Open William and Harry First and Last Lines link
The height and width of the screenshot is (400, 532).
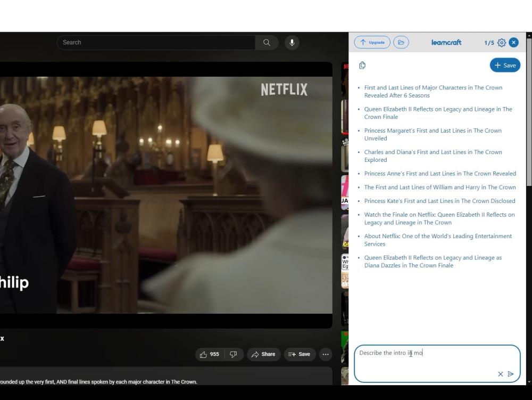440,187
